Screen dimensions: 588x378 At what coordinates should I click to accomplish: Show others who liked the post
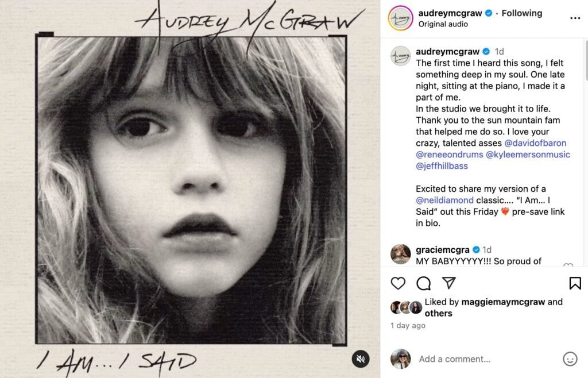coord(438,313)
